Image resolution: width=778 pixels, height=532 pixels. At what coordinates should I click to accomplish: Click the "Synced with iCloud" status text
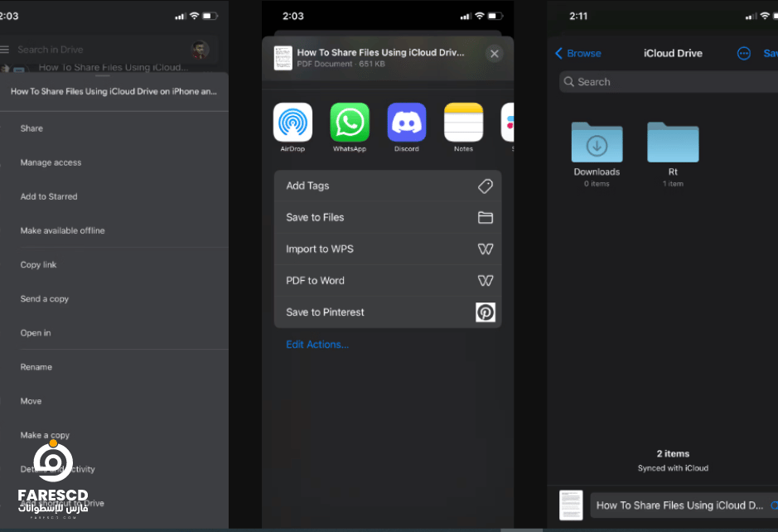click(x=673, y=468)
